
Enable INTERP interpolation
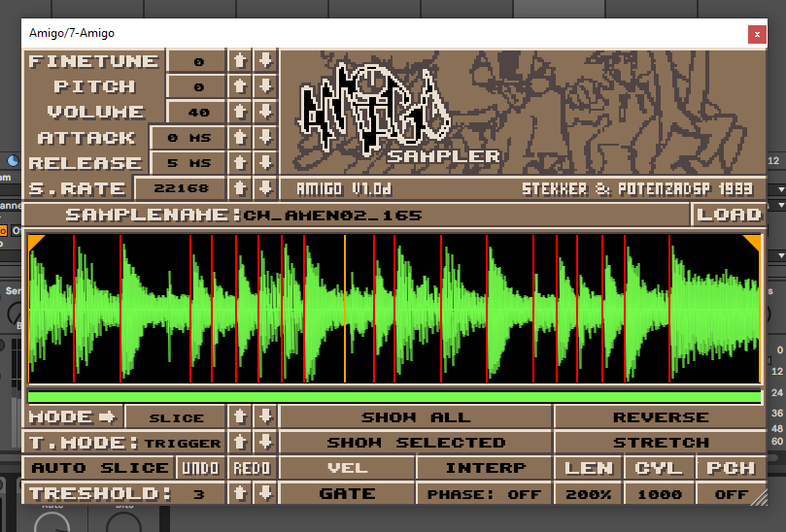(x=485, y=468)
